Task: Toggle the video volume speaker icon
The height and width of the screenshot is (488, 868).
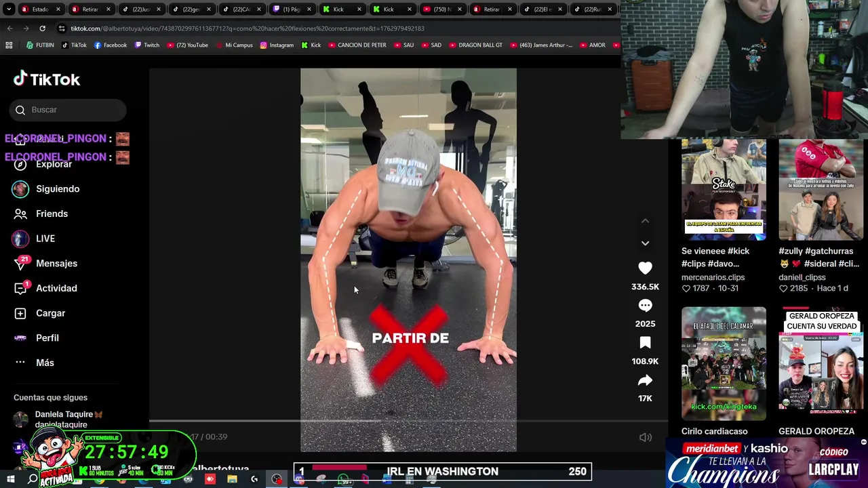Action: [646, 437]
